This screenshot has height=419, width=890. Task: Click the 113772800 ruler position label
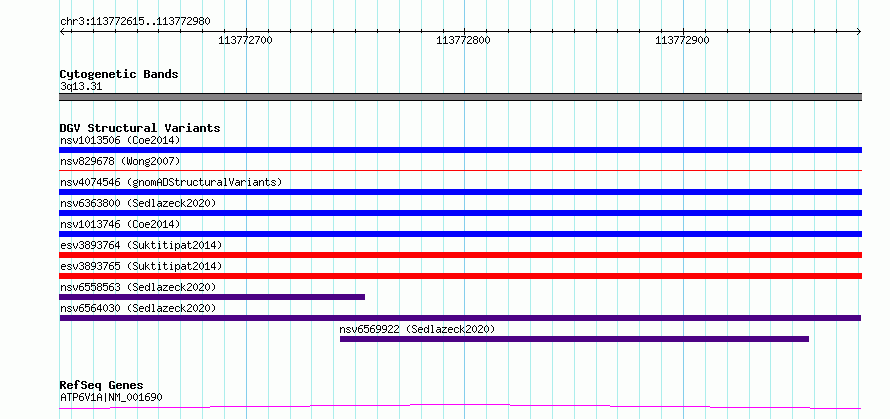coord(464,41)
